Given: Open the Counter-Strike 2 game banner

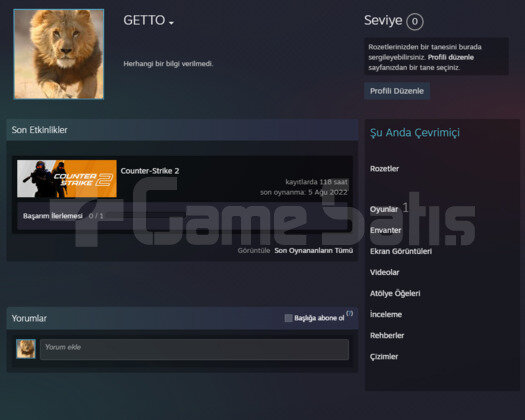Looking at the screenshot, I should [67, 179].
